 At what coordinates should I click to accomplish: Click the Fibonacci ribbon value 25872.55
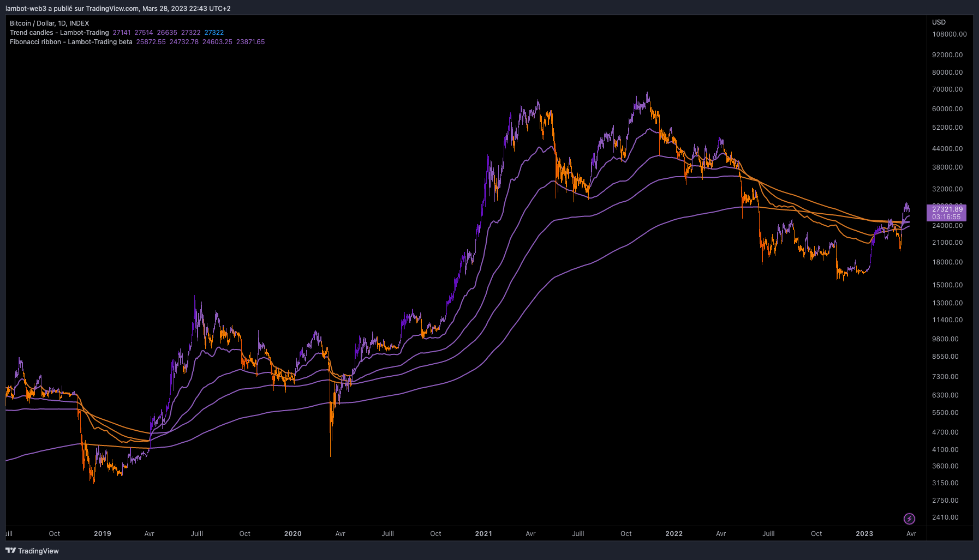click(151, 42)
